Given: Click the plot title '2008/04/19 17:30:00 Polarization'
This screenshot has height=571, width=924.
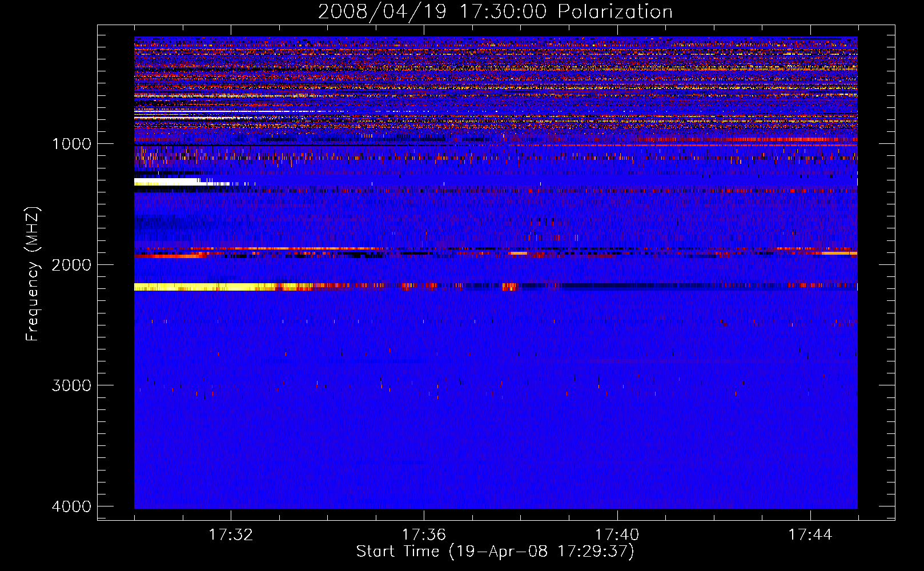Looking at the screenshot, I should pos(495,12).
